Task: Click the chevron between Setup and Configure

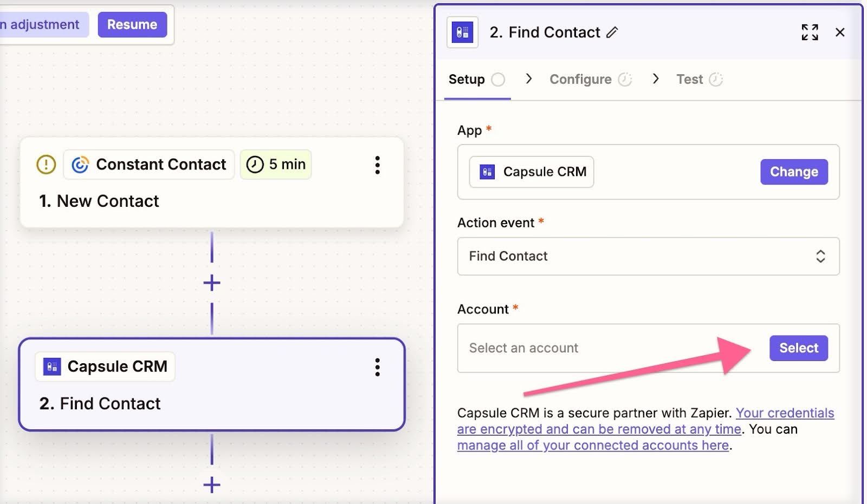Action: pos(529,79)
